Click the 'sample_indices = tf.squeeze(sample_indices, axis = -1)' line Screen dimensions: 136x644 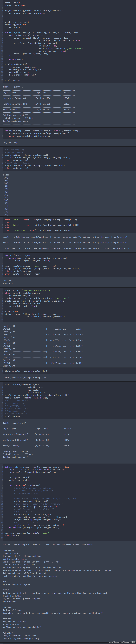tap(35, 166)
